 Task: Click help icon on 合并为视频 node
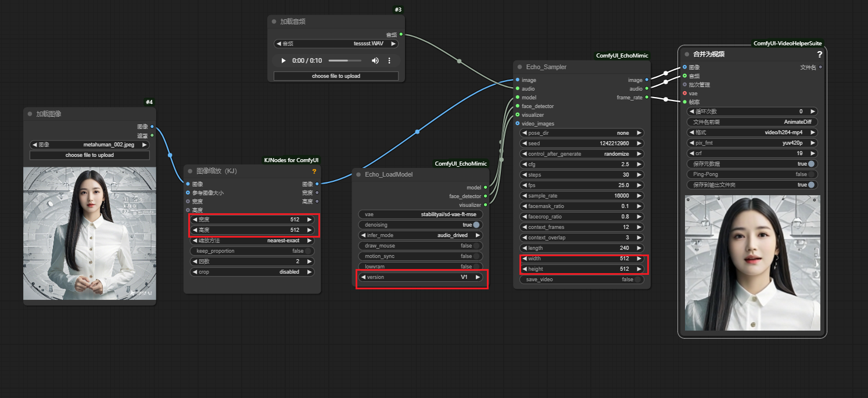(819, 54)
